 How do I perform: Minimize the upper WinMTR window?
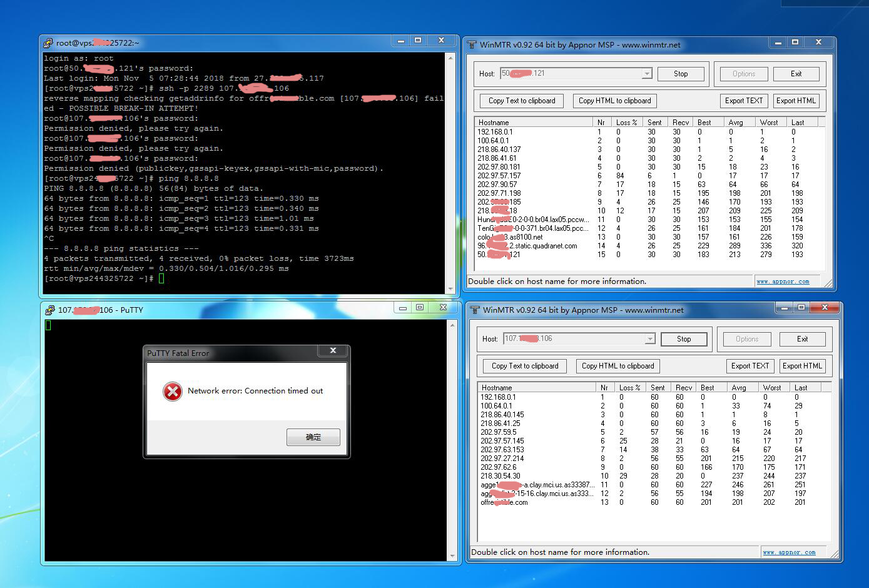coord(778,43)
